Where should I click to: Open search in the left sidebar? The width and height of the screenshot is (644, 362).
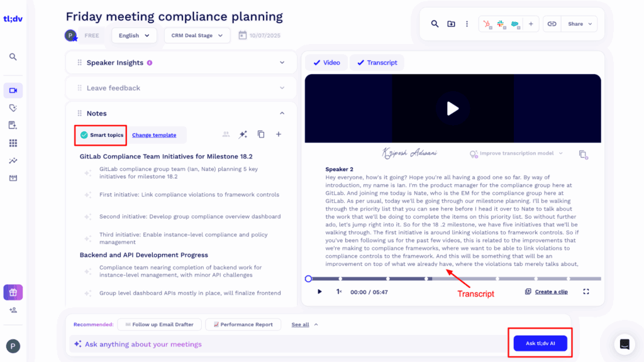[13, 57]
